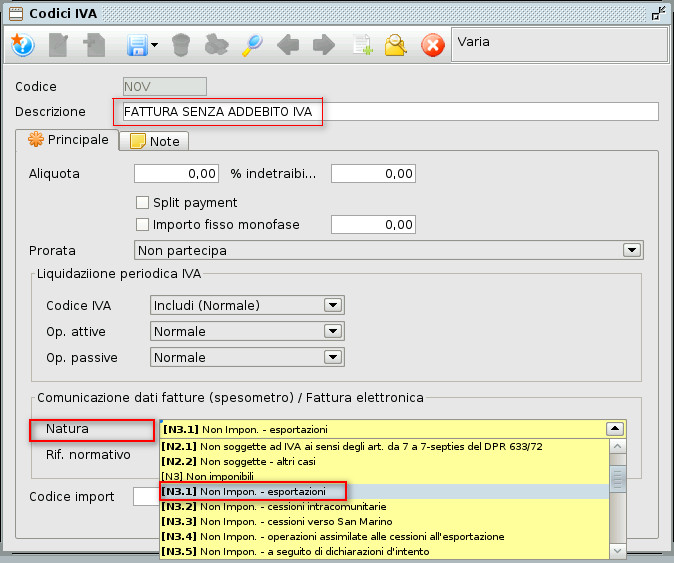Select N2.1 Non soggette ad IVA option
Image resolution: width=674 pixels, height=563 pixels.
point(384,447)
